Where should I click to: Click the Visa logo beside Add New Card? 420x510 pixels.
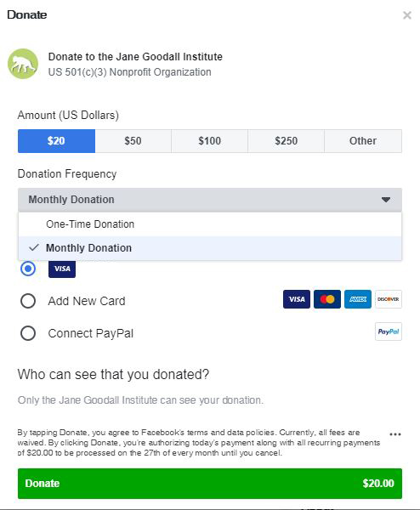(x=297, y=299)
